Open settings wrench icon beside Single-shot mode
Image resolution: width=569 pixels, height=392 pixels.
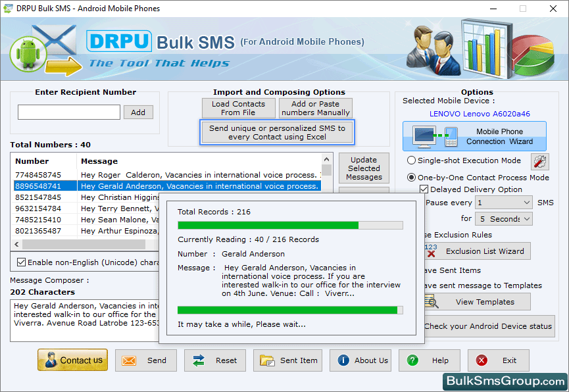[539, 162]
